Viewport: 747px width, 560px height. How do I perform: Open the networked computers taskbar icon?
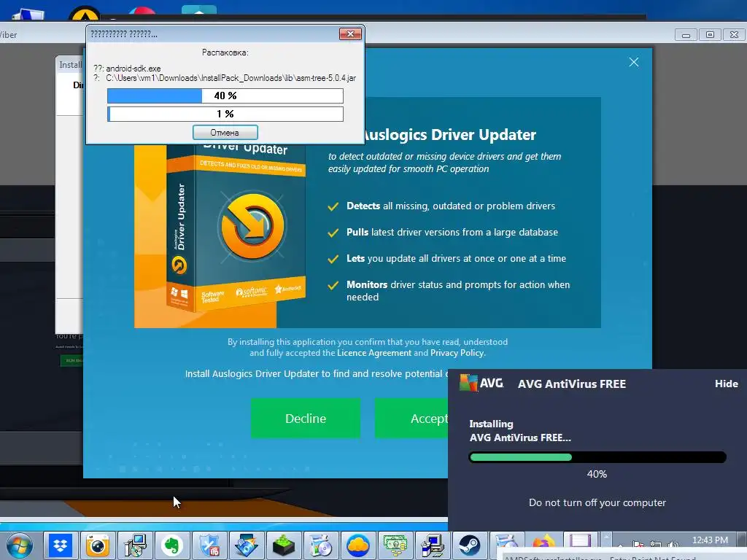[x=432, y=545]
